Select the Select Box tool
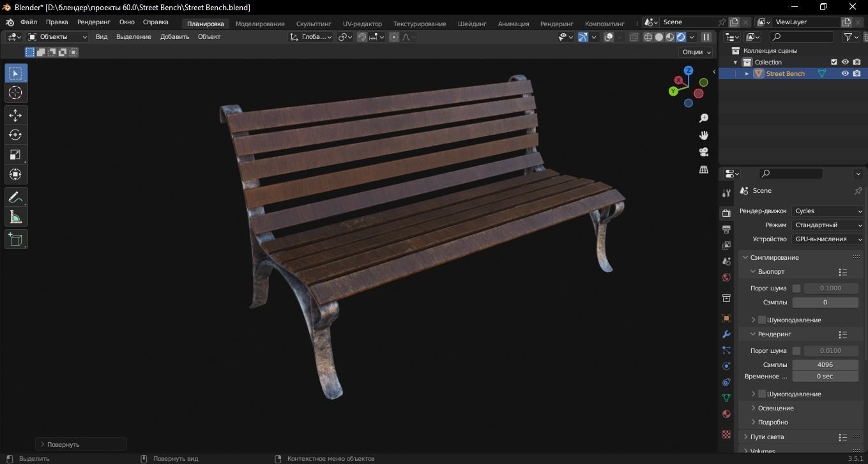 (x=16, y=73)
